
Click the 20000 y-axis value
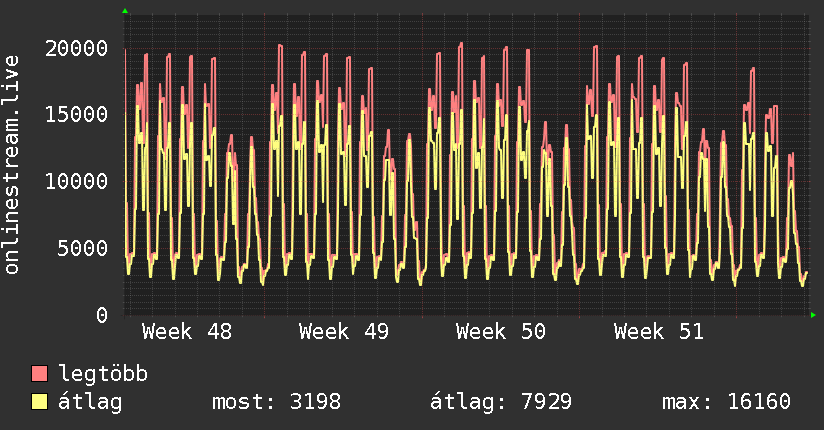click(x=77, y=48)
